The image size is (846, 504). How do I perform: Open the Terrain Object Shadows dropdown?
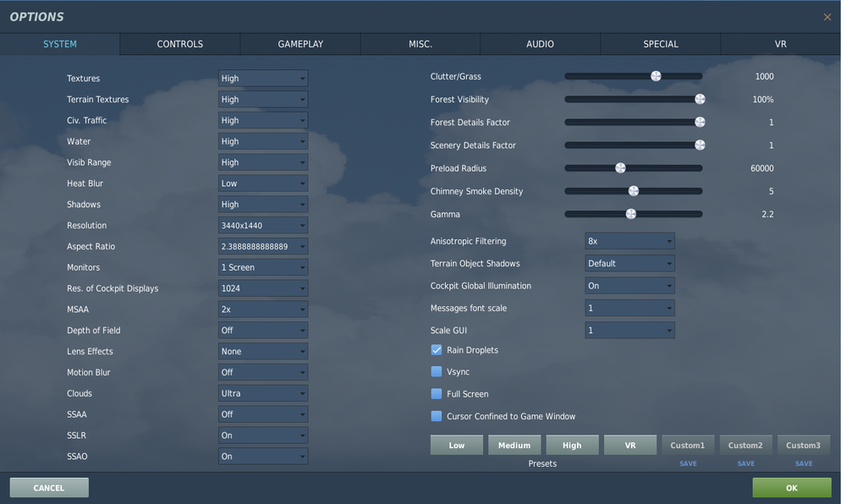pyautogui.click(x=629, y=263)
